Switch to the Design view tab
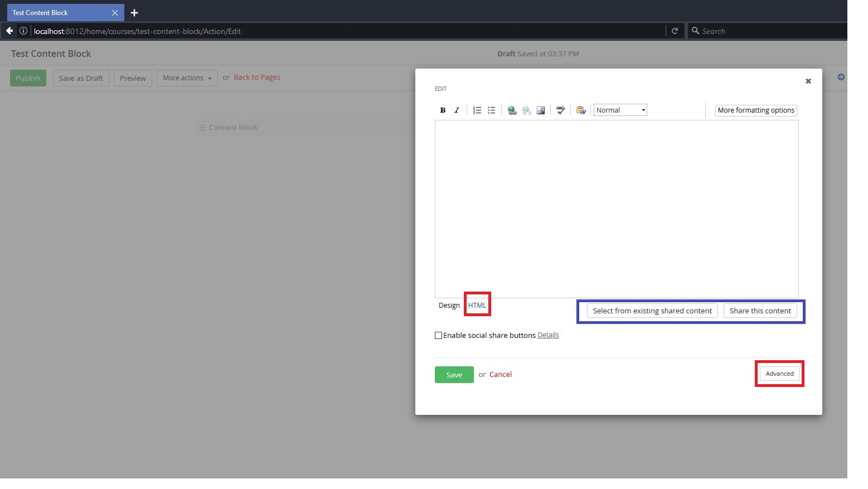The width and height of the screenshot is (868, 489). 449,306
